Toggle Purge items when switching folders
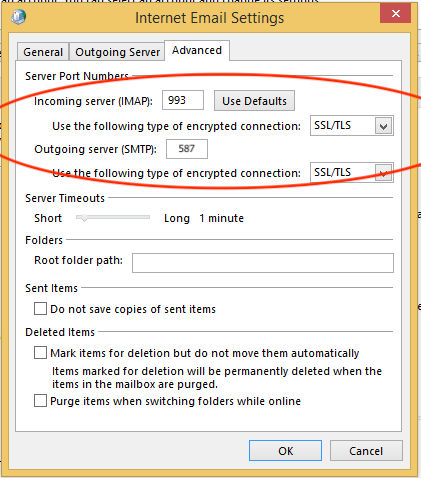 [x=40, y=401]
